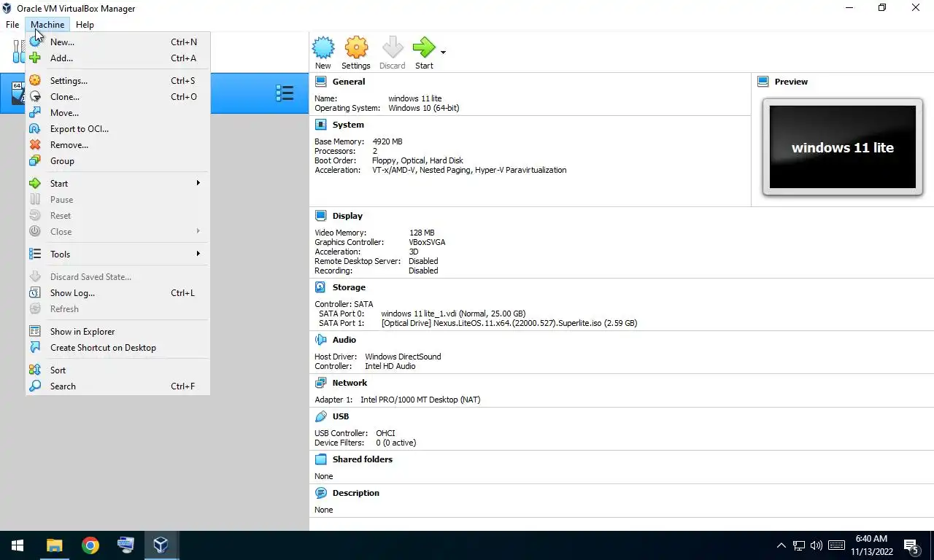Click the Audio section speaker icon
The image size is (934, 560).
(x=320, y=340)
